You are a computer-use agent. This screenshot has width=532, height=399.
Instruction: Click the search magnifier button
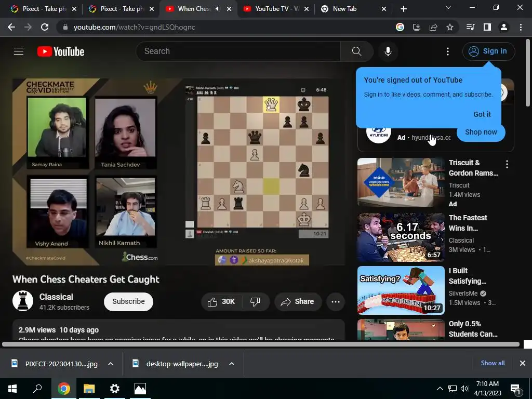coord(356,51)
